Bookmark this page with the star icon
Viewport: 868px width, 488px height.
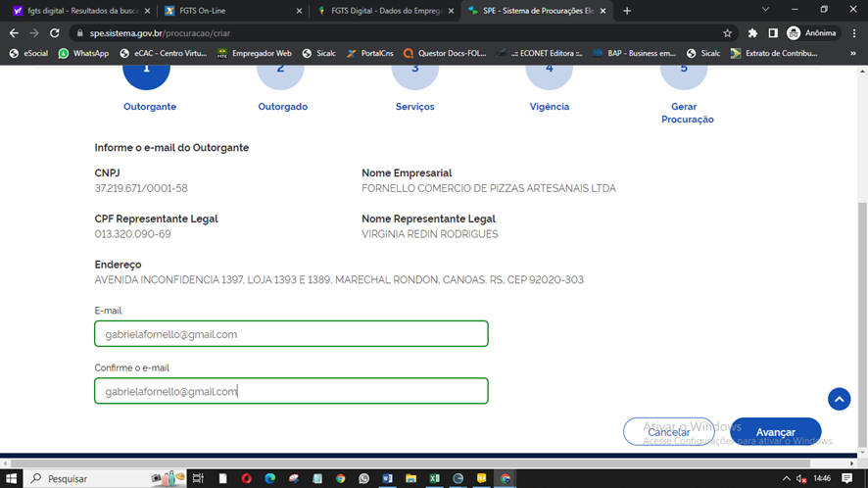point(728,32)
